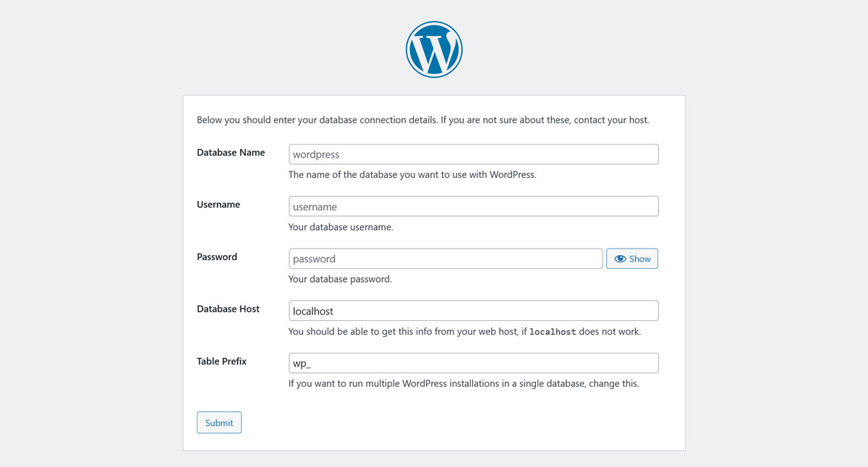Click the hint about getting info from web host
Viewport: 868px width, 467px height.
coord(405,332)
